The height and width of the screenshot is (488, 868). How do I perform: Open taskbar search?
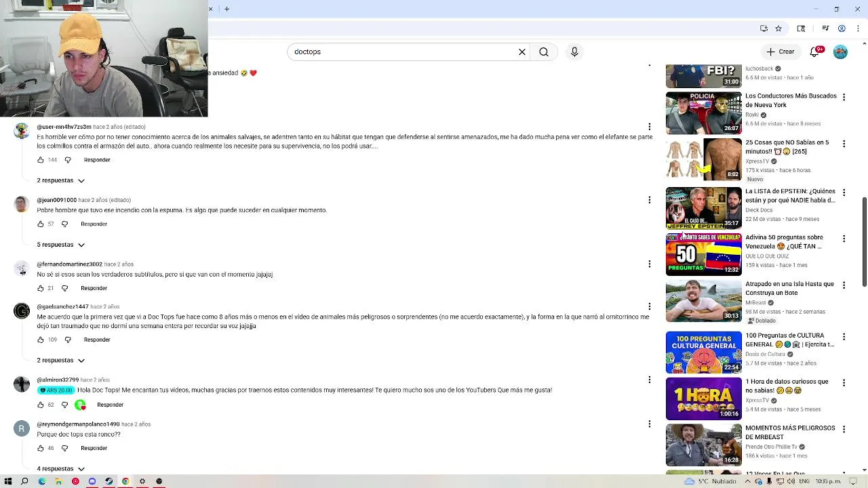(x=24, y=481)
